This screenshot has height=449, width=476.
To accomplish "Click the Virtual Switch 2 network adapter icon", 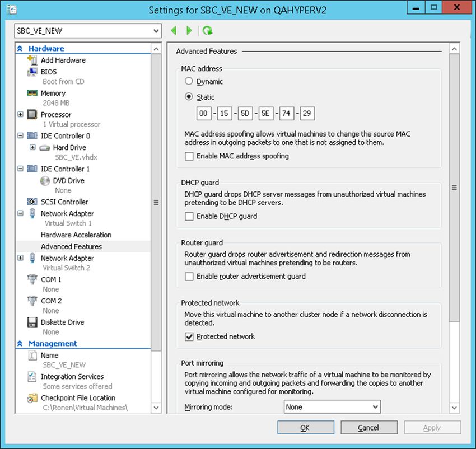I will point(32,258).
